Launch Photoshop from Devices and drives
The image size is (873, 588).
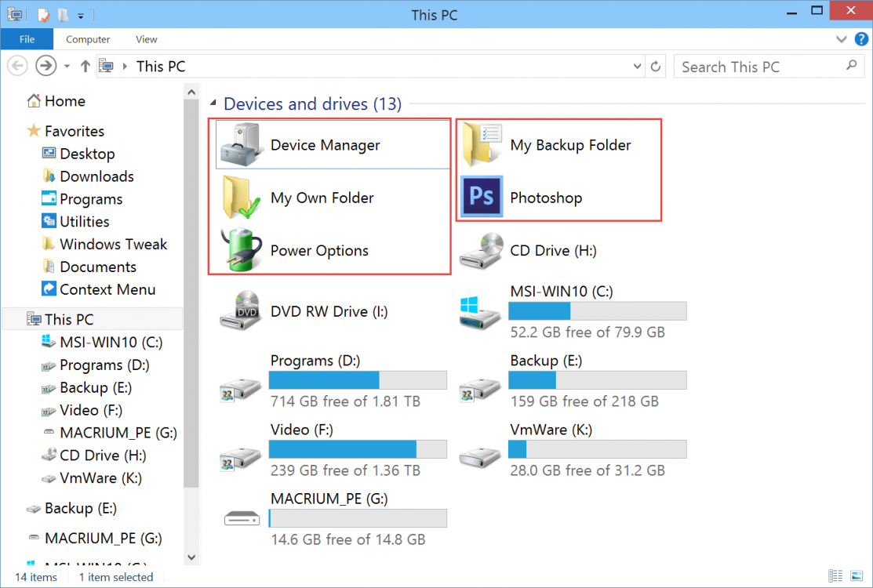click(548, 197)
